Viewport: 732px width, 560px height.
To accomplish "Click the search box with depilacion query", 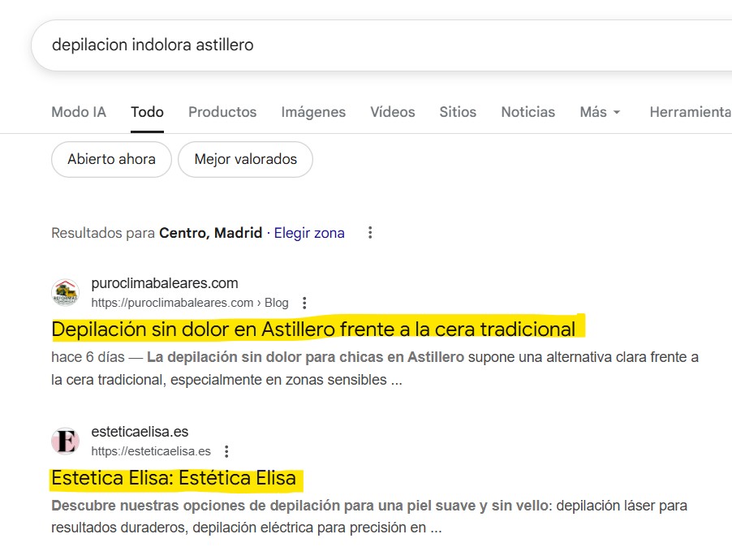I will pyautogui.click(x=365, y=45).
